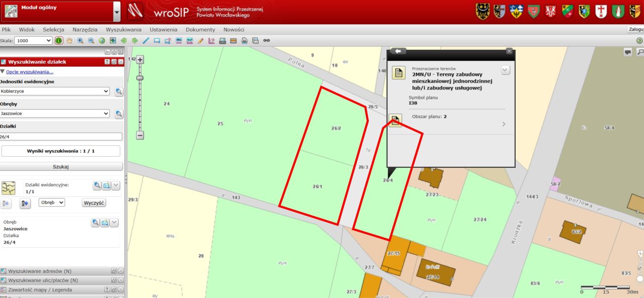644x298 pixels.
Task: Zoom out map with minus button
Action: click(140, 135)
